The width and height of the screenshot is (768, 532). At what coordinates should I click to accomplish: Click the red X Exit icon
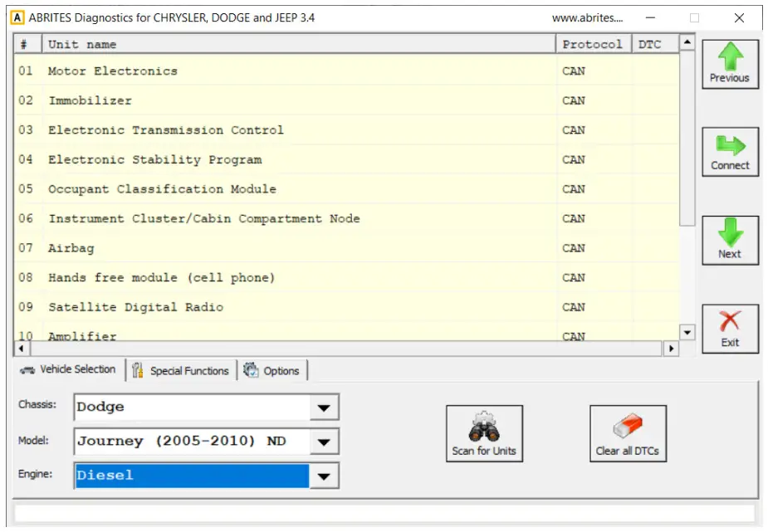click(x=729, y=322)
